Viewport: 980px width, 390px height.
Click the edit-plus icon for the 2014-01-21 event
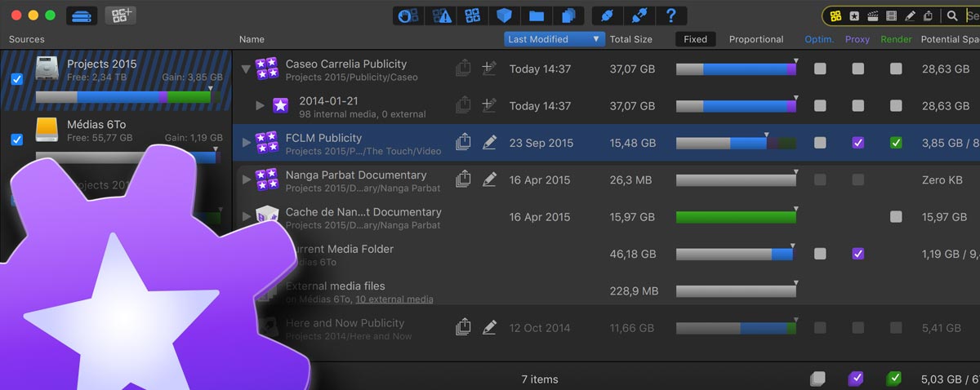(x=489, y=105)
